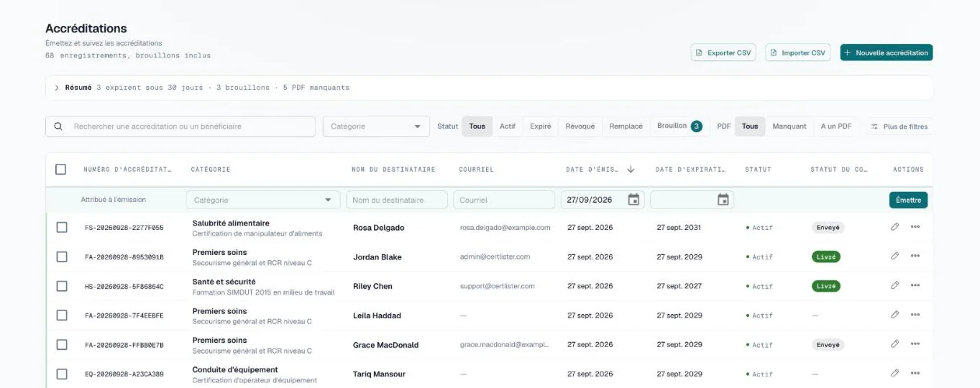Filter by Actif status
Viewport: 980px width, 388px height.
[508, 126]
